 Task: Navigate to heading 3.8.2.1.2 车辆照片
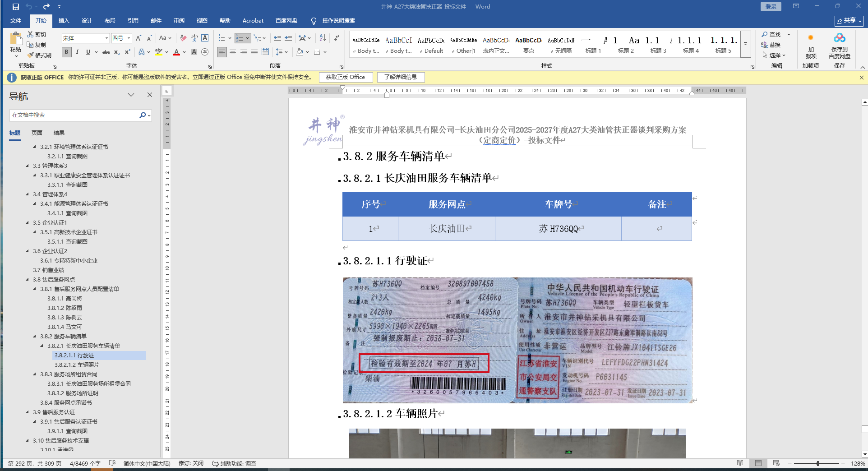pos(77,365)
